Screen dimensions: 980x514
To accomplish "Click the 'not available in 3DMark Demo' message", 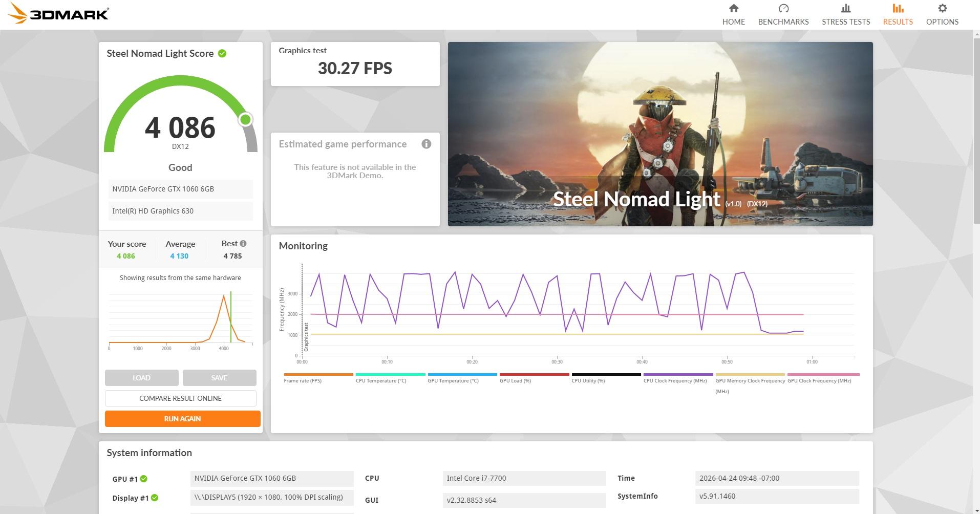I will pos(355,171).
